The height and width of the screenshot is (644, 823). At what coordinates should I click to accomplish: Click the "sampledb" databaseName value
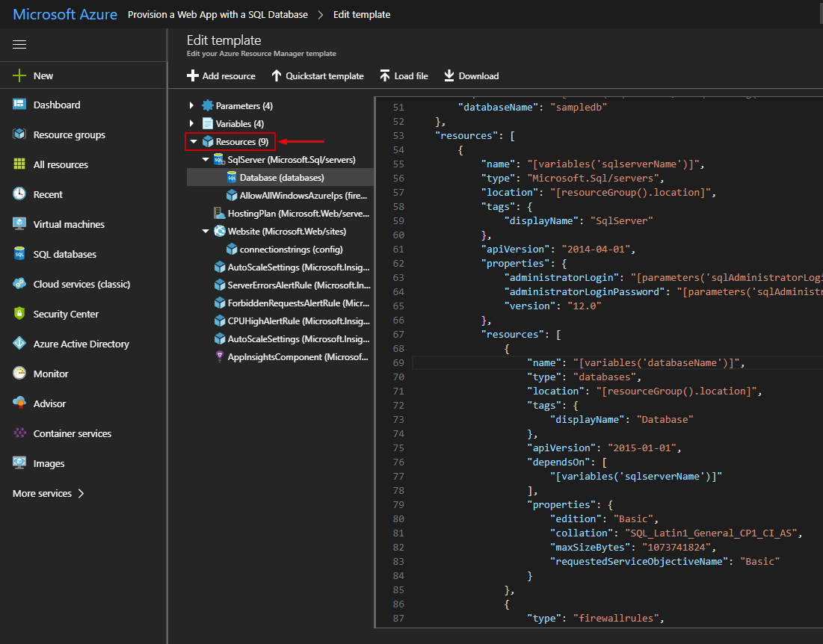point(579,107)
